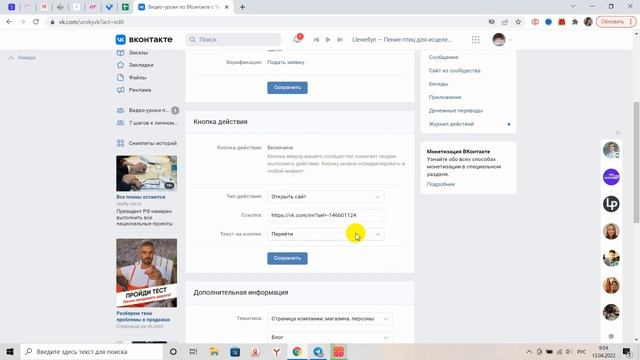Open Приложения in right menu
The height and width of the screenshot is (360, 640).
tap(445, 98)
